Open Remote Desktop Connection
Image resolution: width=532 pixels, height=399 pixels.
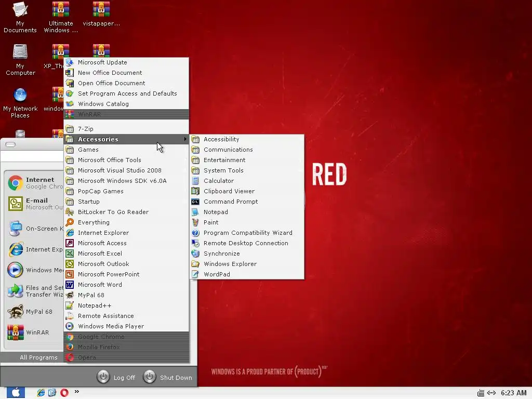point(247,243)
